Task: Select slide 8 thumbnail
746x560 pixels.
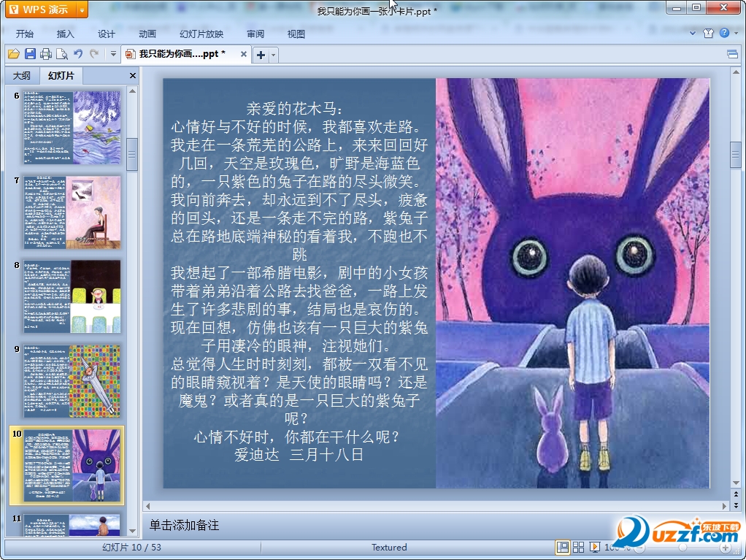Action: 72,296
